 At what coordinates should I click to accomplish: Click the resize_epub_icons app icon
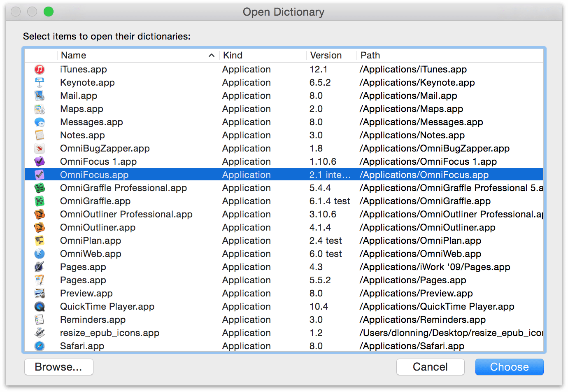[x=40, y=333]
